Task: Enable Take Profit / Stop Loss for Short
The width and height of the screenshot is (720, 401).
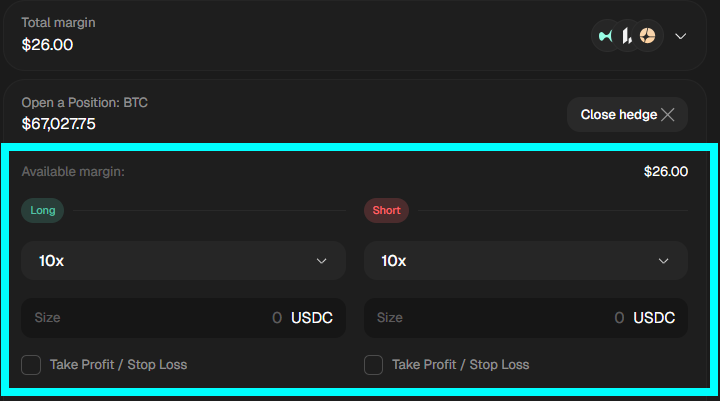Action: click(x=373, y=365)
